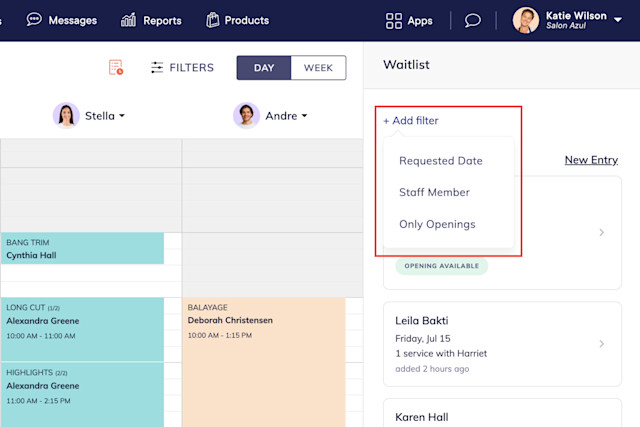Choose Staff Member filter option
This screenshot has width=640, height=427.
(x=434, y=192)
